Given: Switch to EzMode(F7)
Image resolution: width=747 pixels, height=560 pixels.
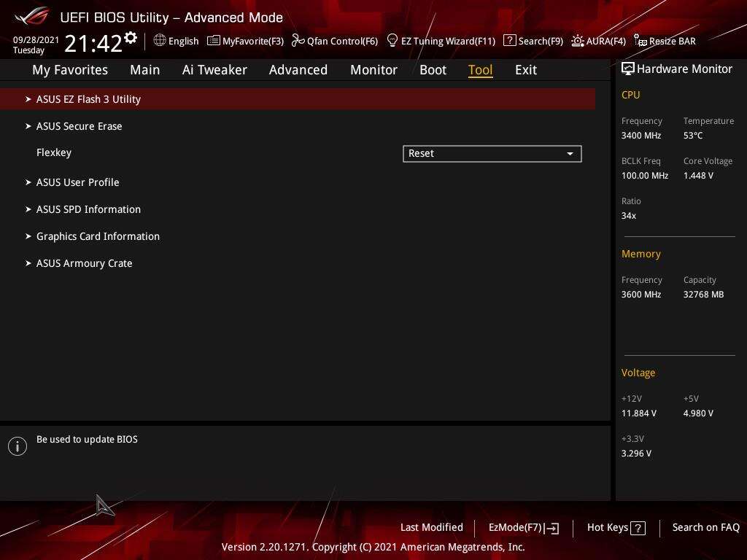Looking at the screenshot, I should [x=523, y=527].
